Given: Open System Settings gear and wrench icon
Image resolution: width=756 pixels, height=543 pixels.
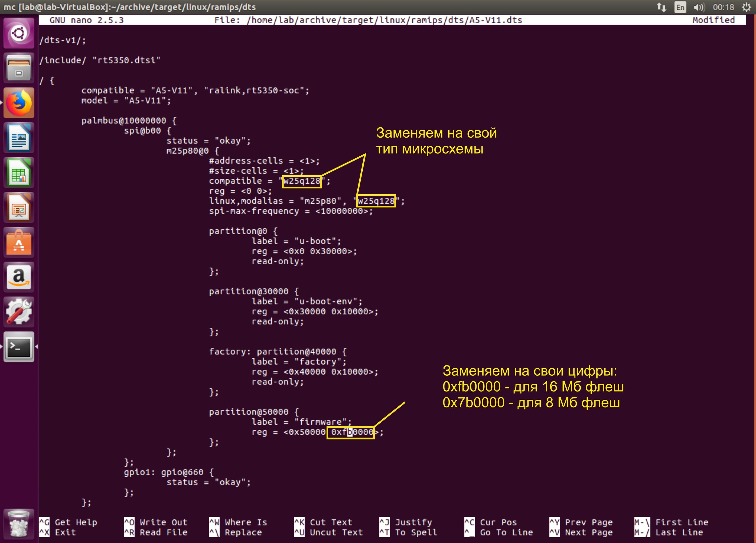Looking at the screenshot, I should pos(19,312).
